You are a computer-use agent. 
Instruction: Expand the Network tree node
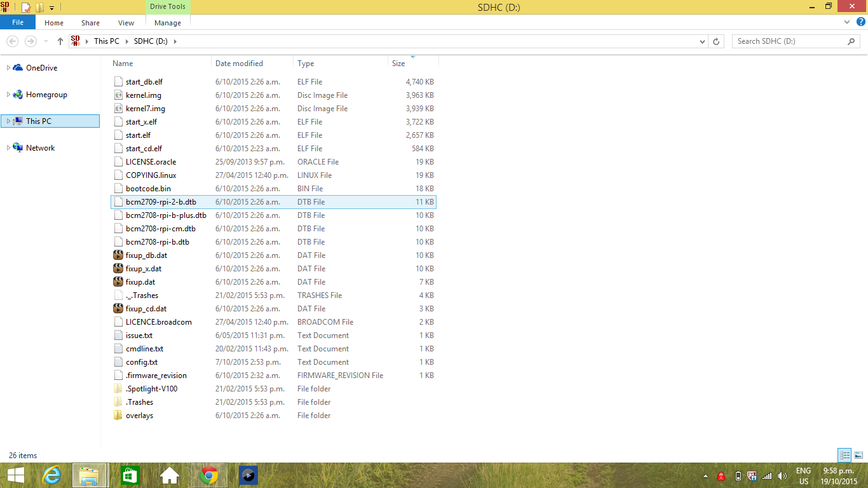pyautogui.click(x=8, y=148)
